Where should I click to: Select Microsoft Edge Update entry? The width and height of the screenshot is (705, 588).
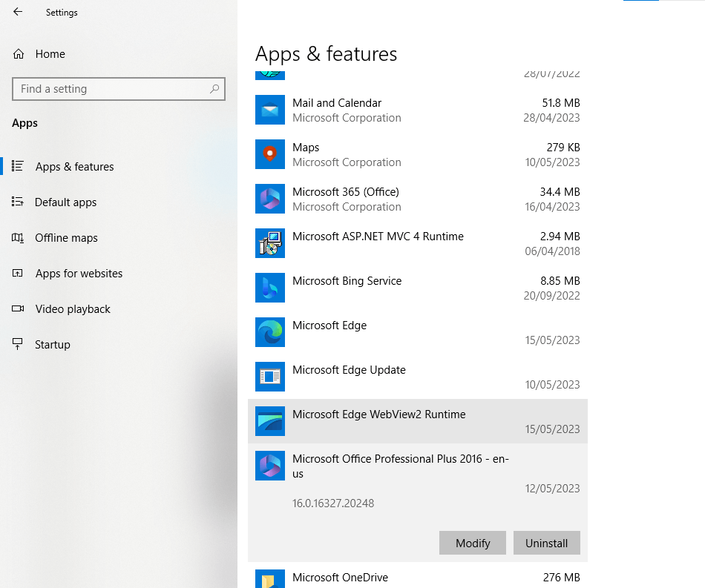tap(418, 377)
